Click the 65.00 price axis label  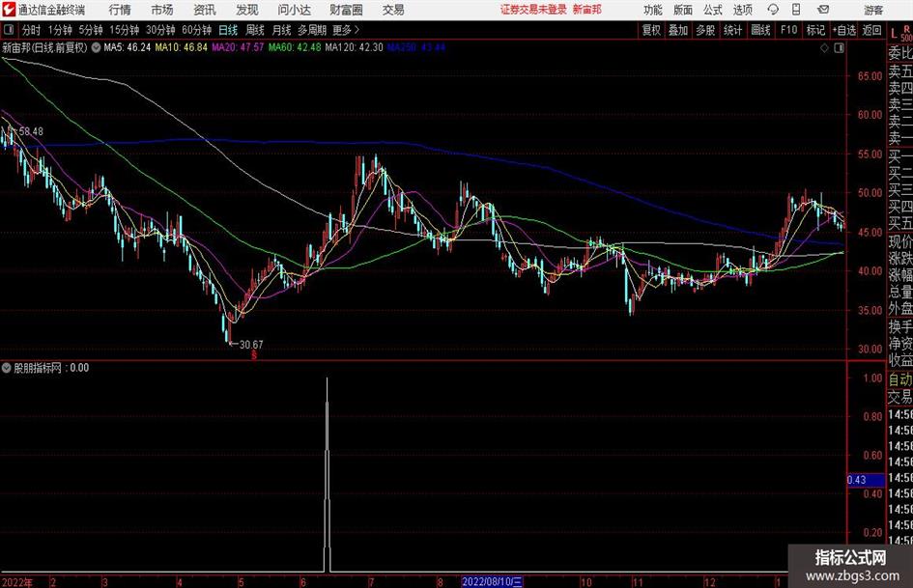[870, 76]
